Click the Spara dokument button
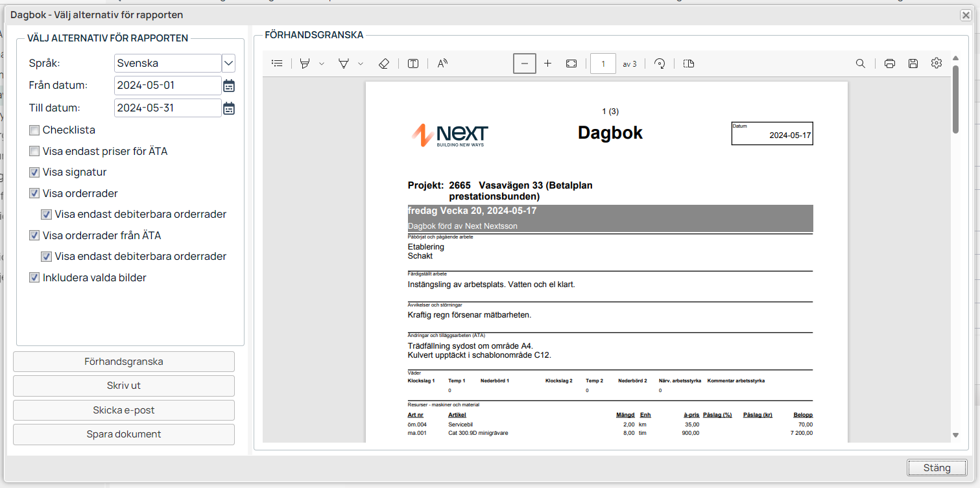This screenshot has width=980, height=488. (x=124, y=434)
